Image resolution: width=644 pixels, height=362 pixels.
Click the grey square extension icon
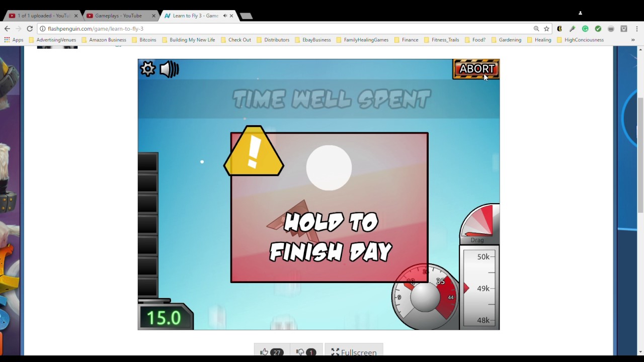[624, 29]
